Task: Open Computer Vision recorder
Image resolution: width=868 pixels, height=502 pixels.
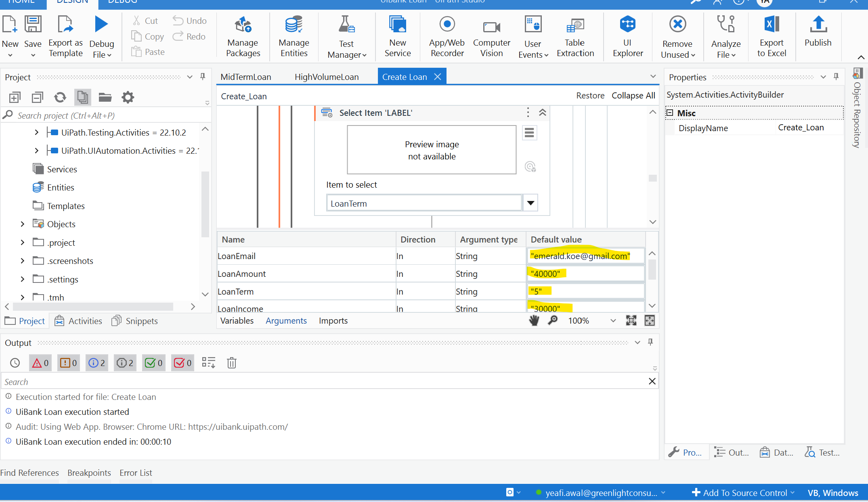Action: (x=492, y=36)
